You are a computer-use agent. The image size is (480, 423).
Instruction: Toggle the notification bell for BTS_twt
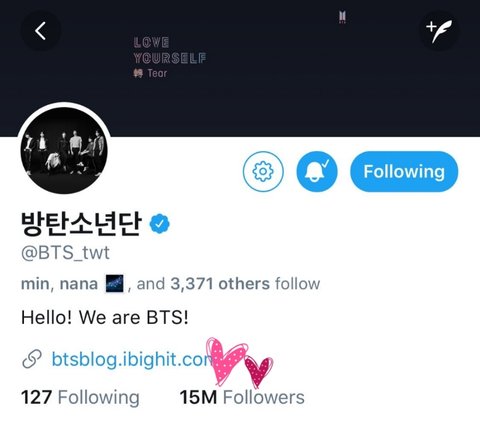pos(317,171)
